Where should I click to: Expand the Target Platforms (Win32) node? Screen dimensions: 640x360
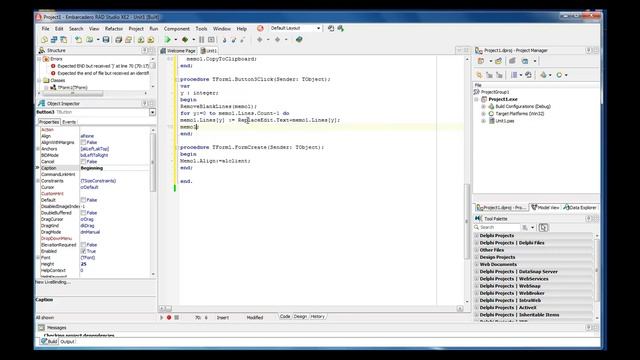click(484, 114)
